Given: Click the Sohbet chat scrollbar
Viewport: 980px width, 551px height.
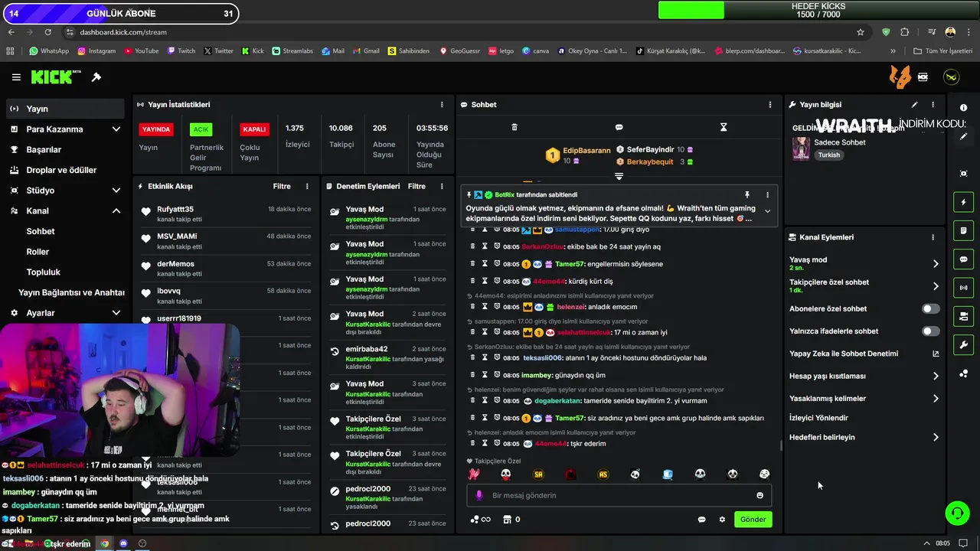Looking at the screenshot, I should (780, 445).
